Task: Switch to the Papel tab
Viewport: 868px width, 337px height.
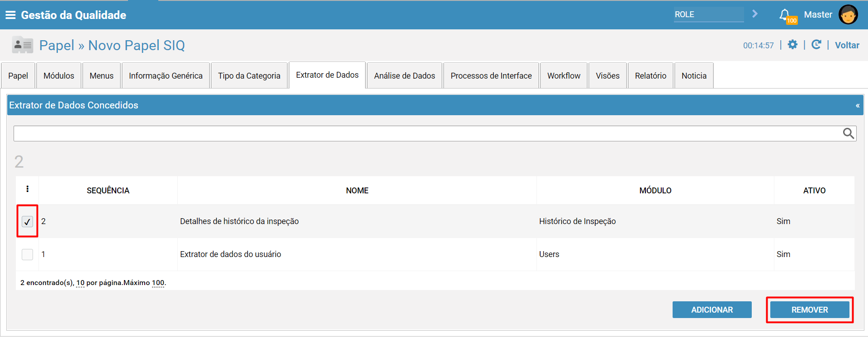Action: click(x=18, y=75)
